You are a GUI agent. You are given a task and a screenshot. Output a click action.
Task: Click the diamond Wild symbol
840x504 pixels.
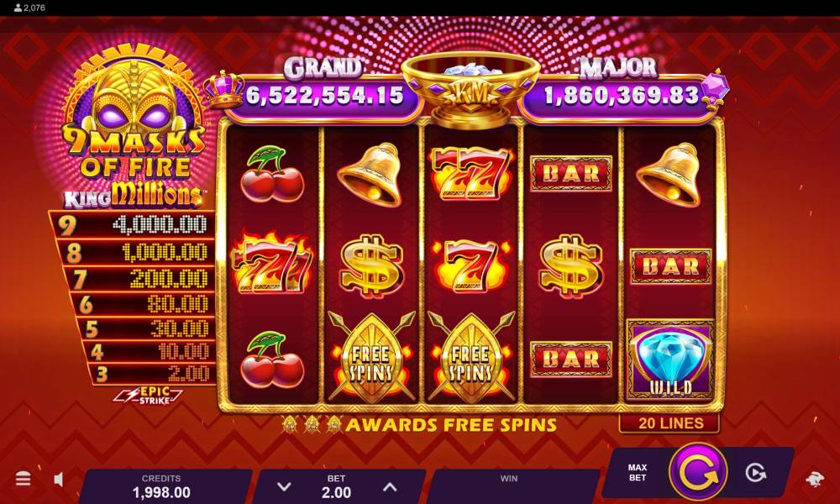(x=670, y=360)
